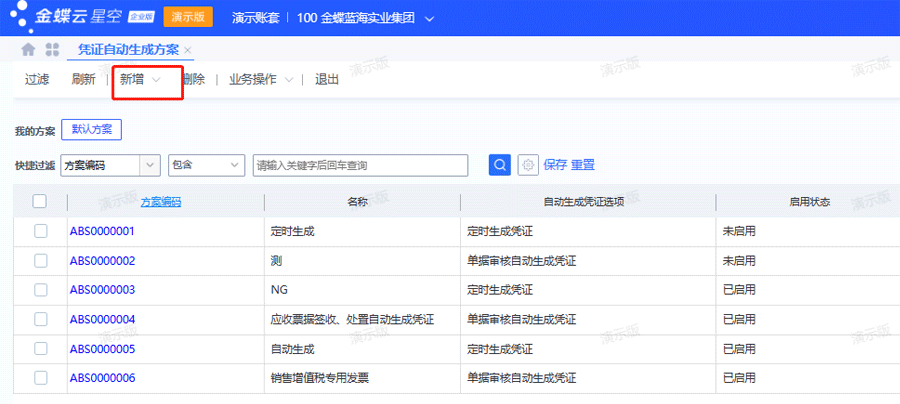Viewport: 900px width, 404px height.
Task: Check the row ABS0000005 checkbox
Action: [41, 349]
